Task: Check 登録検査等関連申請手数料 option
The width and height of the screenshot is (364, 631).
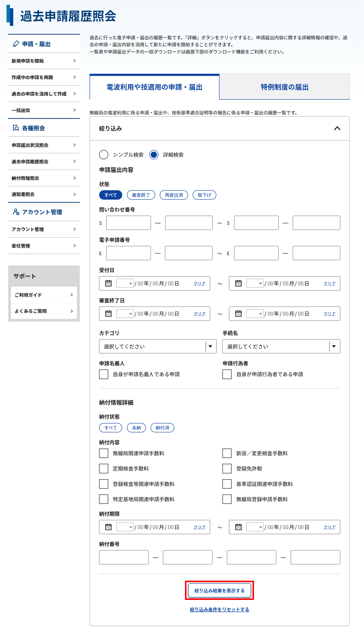Action: (104, 484)
